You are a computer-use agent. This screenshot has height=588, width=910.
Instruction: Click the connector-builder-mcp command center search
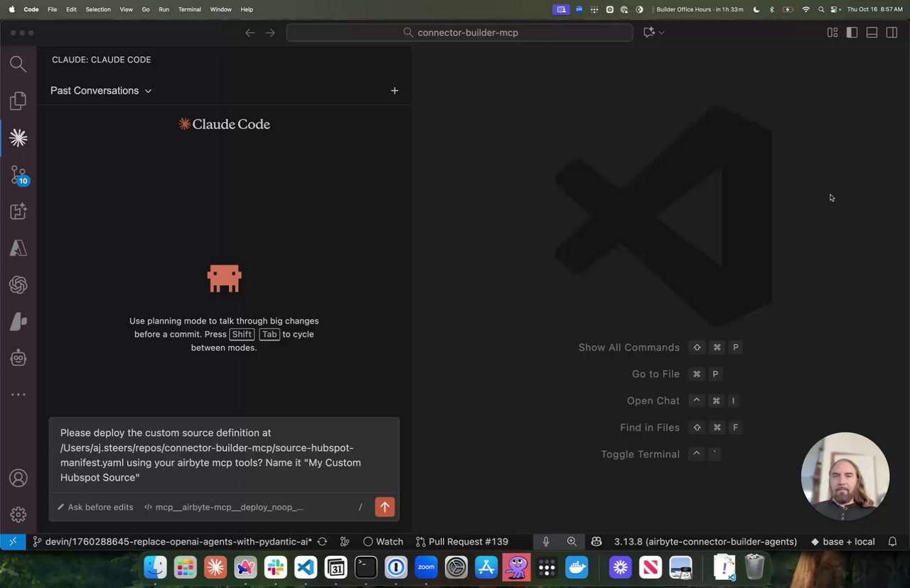pyautogui.click(x=459, y=33)
